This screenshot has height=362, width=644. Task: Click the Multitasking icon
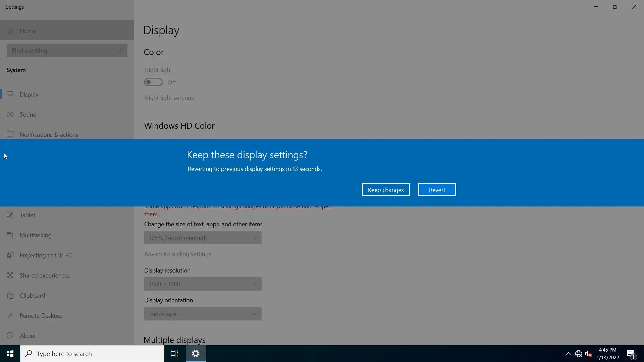pos(10,235)
